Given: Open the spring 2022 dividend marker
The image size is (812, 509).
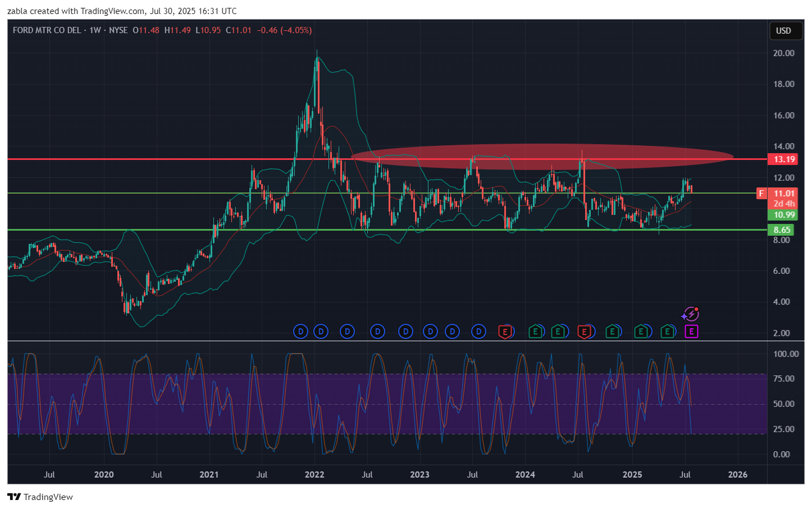Looking at the screenshot, I should coord(348,332).
